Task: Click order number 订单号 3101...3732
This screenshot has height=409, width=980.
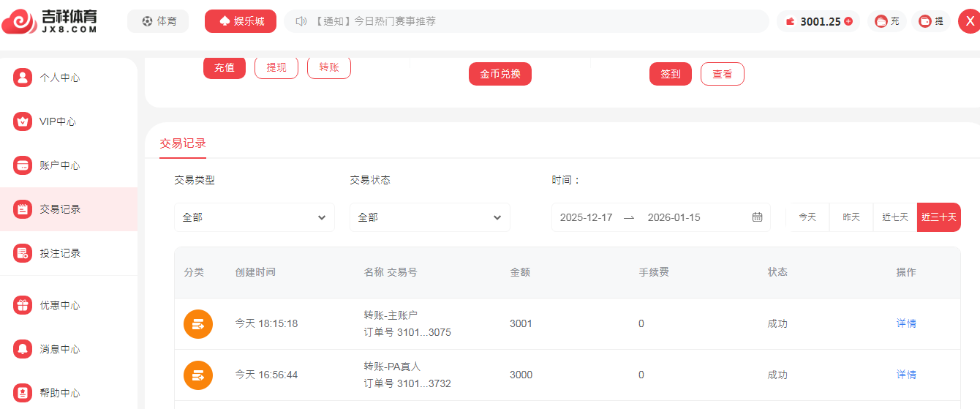Action: click(407, 383)
